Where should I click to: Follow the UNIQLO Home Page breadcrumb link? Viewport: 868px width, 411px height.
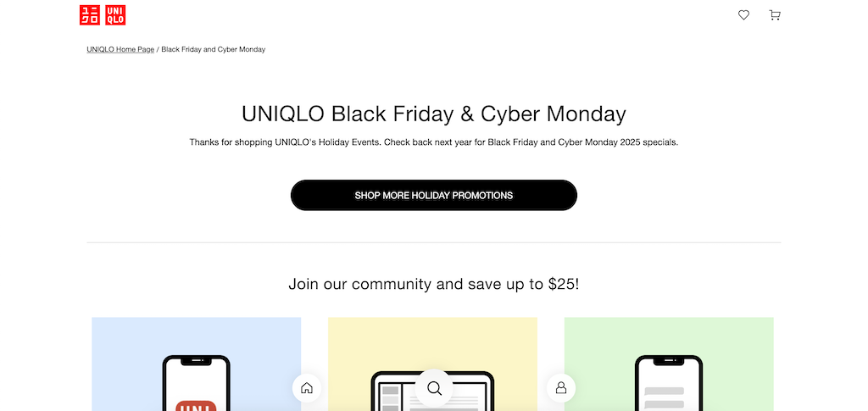tap(120, 49)
